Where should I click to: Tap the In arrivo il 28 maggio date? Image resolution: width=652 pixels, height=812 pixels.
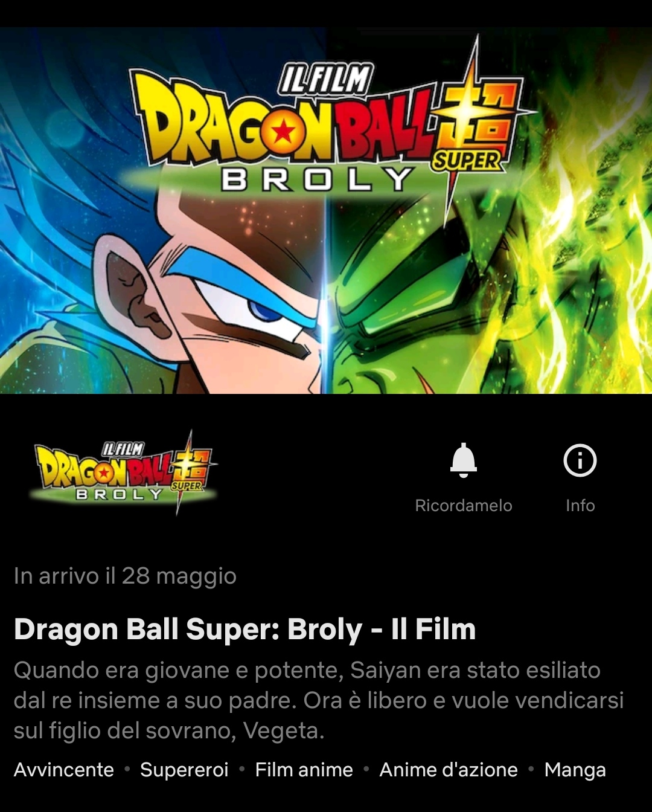[x=125, y=576]
